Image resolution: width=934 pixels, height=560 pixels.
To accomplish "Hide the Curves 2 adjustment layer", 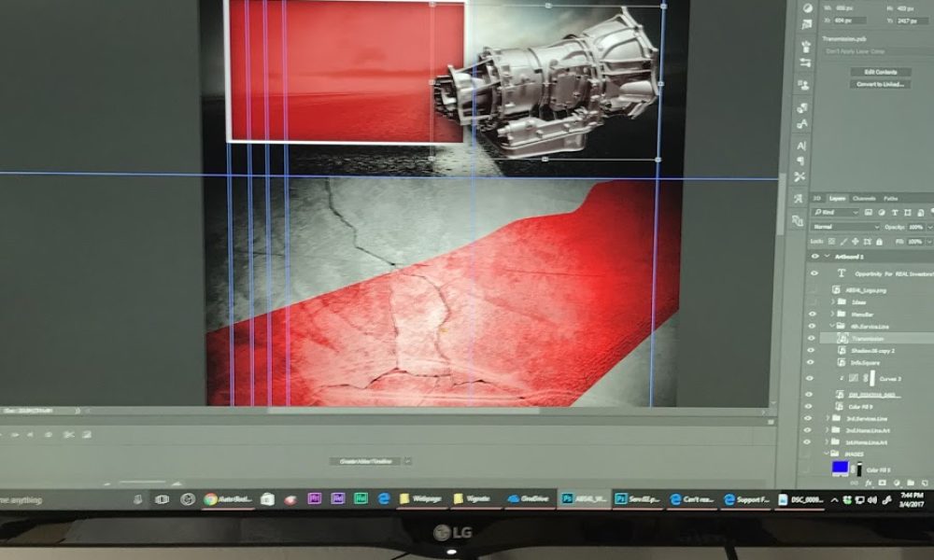I will click(812, 378).
